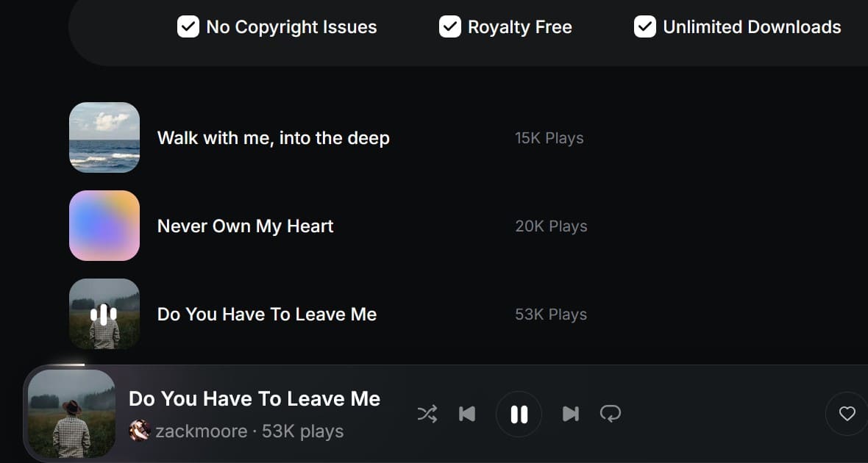The image size is (868, 463).
Task: Toggle shuffle playback mode
Action: pyautogui.click(x=427, y=414)
